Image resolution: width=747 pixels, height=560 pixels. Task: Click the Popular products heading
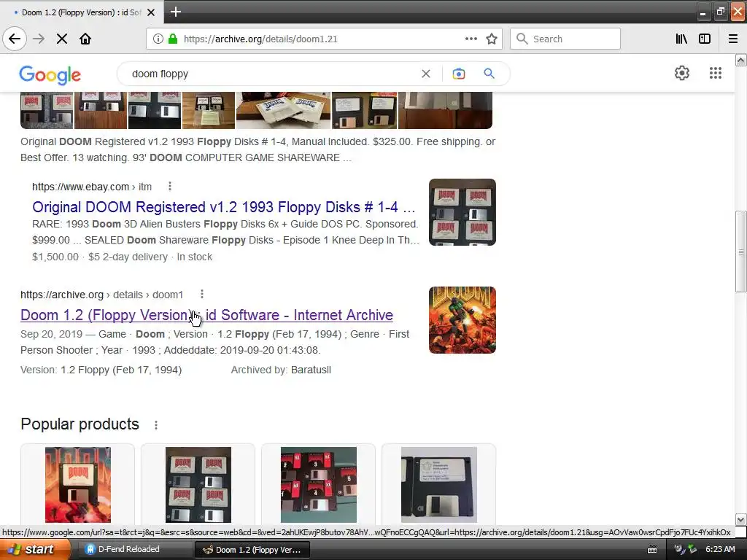(80, 424)
